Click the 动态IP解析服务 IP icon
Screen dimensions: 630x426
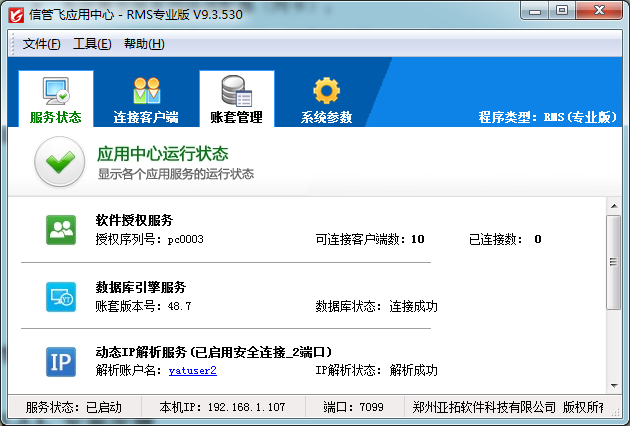[61, 361]
